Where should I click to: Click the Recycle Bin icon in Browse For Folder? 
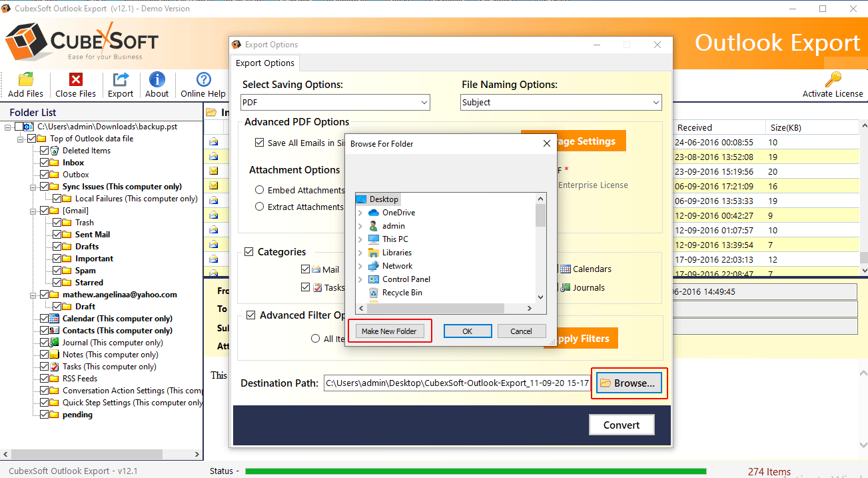click(x=374, y=293)
